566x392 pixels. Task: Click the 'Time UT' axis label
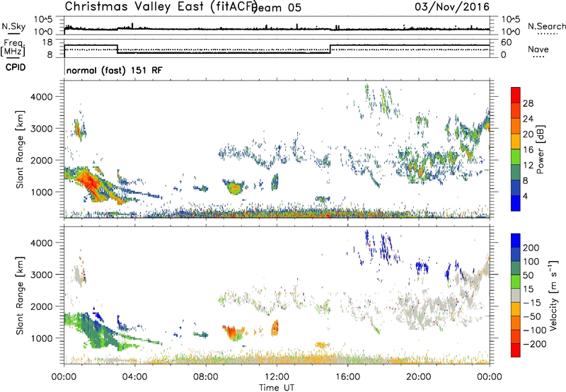coord(277,387)
